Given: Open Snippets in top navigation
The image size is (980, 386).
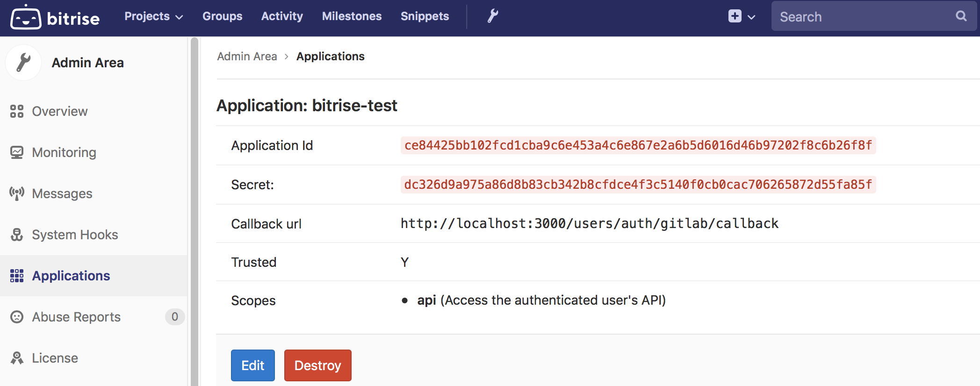Looking at the screenshot, I should (x=425, y=16).
